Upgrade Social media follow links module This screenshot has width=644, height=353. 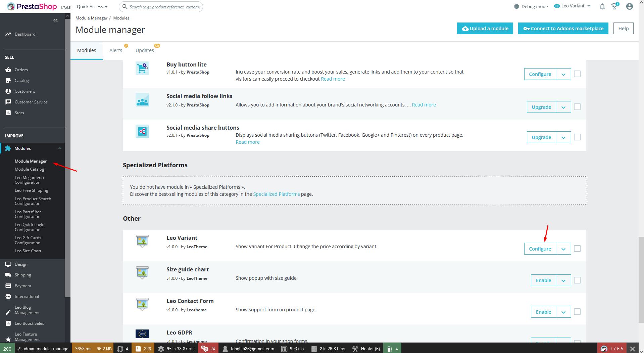pyautogui.click(x=541, y=107)
